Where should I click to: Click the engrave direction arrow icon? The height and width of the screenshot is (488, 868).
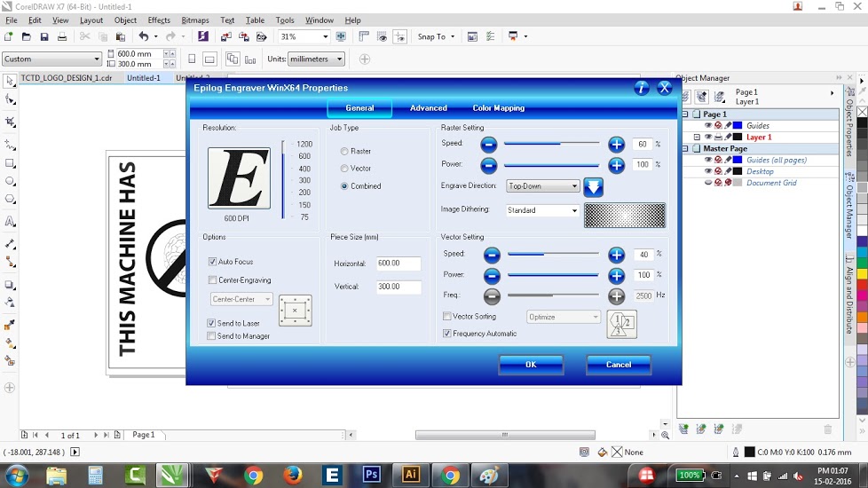(x=593, y=187)
